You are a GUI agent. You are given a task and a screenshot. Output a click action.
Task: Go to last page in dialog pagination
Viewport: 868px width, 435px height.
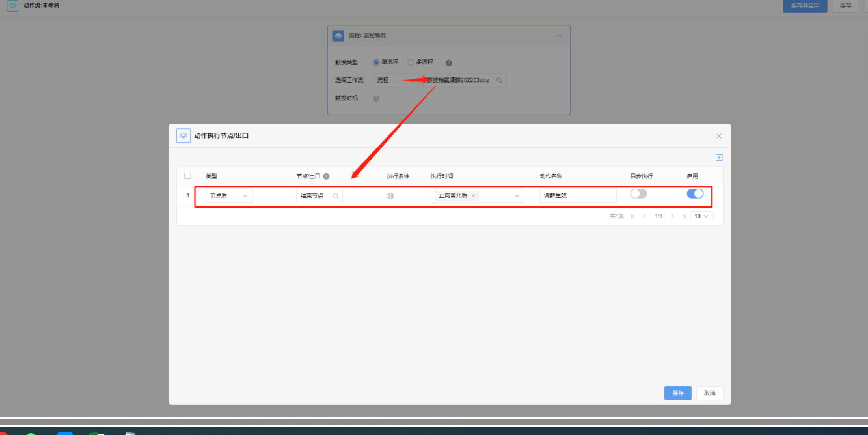[684, 216]
